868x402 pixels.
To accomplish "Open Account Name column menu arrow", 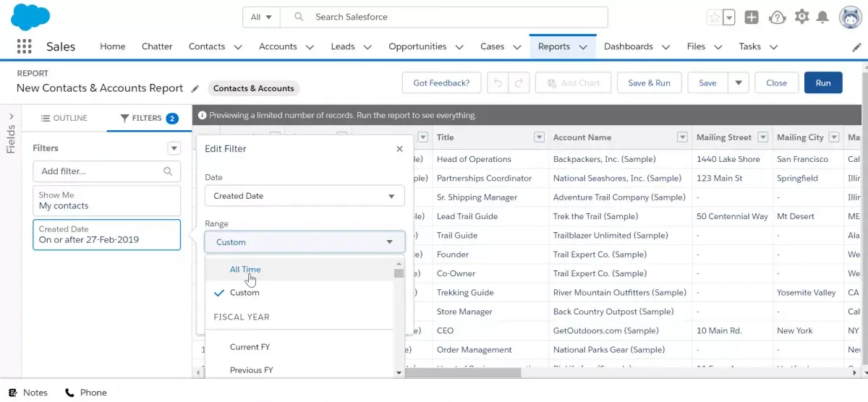I will 682,137.
